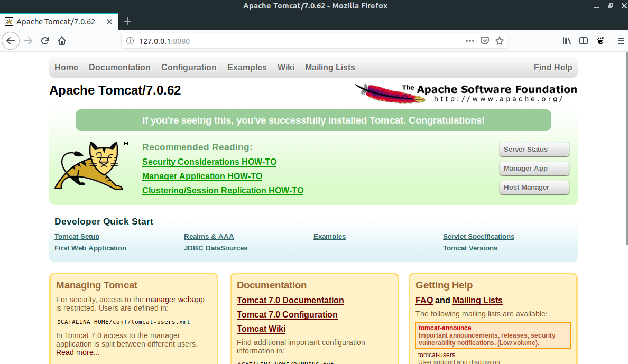Open Tomcat 7.0 Documentation link
The width and height of the screenshot is (628, 364).
[290, 300]
